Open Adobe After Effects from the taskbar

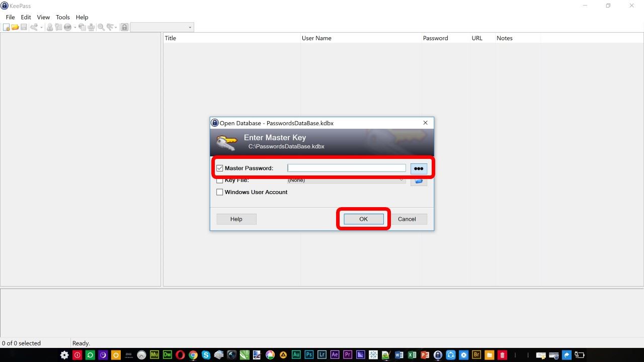(335, 355)
